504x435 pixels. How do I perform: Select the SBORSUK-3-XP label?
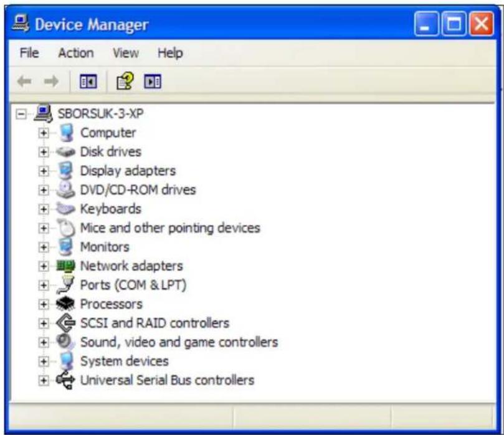click(x=100, y=113)
